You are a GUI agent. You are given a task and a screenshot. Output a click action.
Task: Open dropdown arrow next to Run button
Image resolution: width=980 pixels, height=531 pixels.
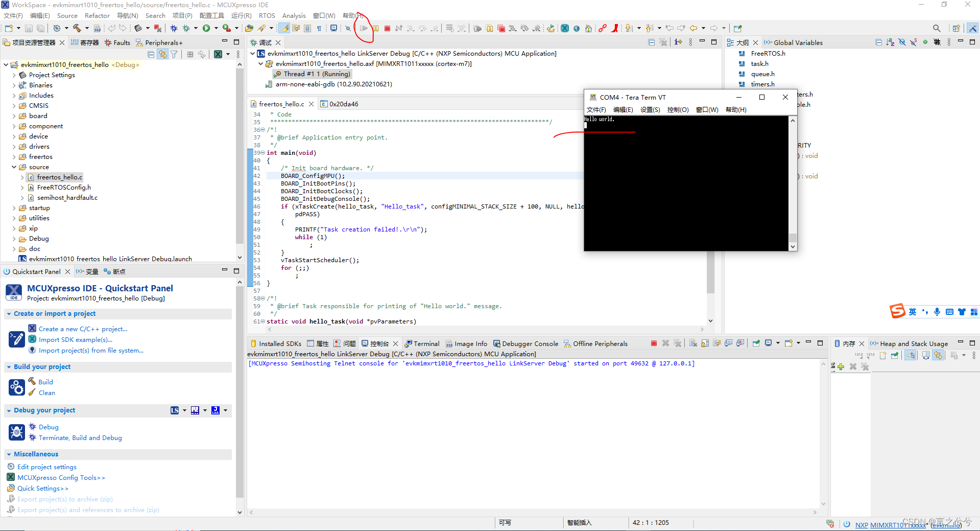pos(216,28)
